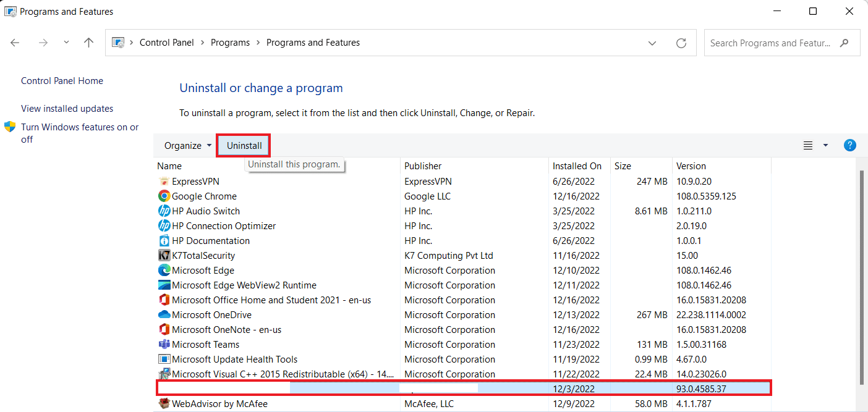Sort by the Version column header

691,166
